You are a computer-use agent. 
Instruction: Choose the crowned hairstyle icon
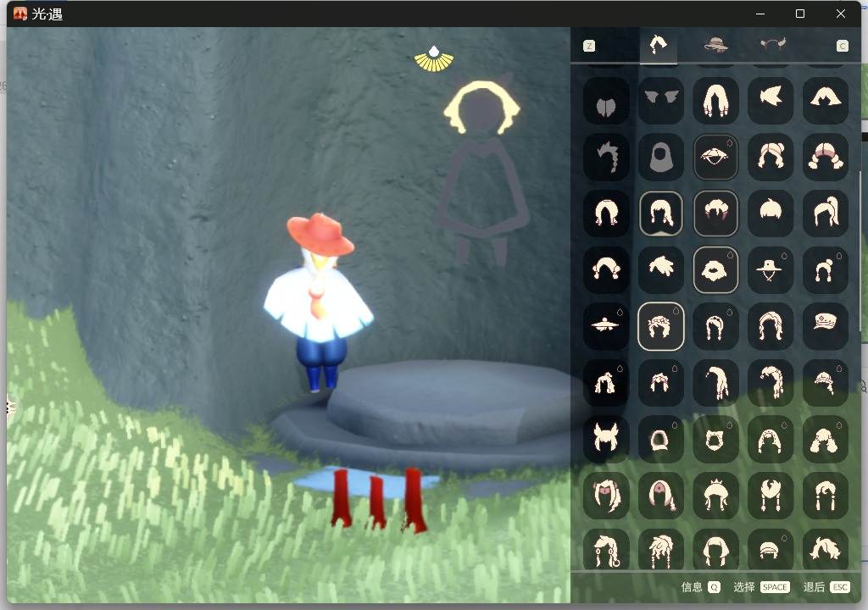pyautogui.click(x=715, y=495)
